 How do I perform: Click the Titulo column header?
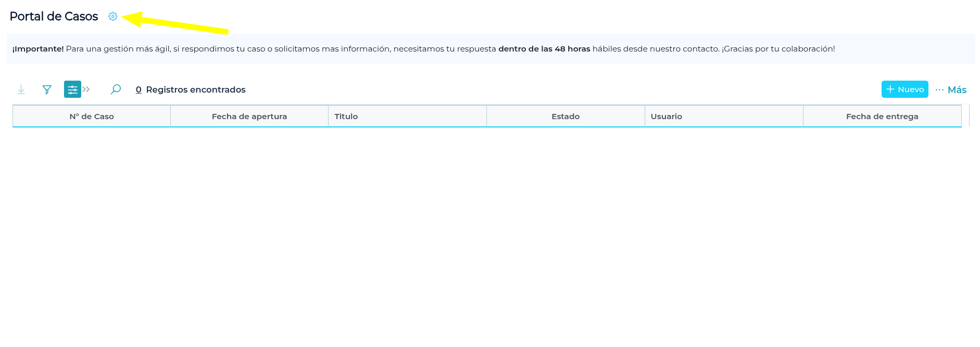[x=346, y=117]
